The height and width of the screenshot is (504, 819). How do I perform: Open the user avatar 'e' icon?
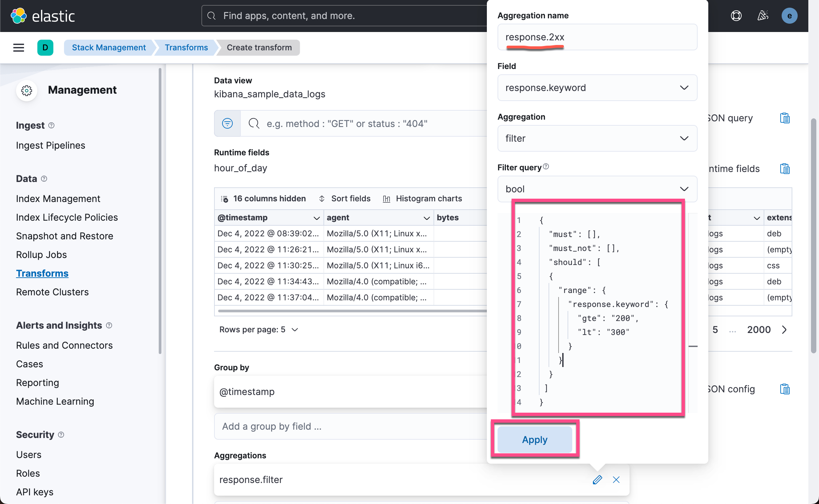789,15
